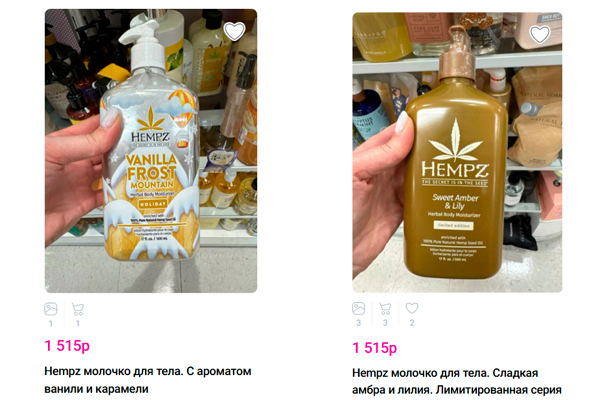600x400 pixels.
Task: Click the 1 515р price of vanilla lotion
Action: 67,346
